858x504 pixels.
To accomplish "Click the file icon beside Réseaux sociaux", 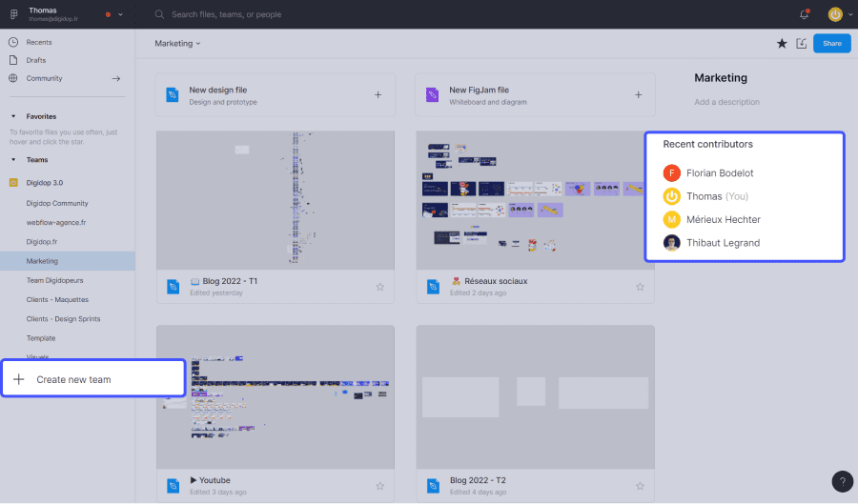I will click(x=433, y=287).
